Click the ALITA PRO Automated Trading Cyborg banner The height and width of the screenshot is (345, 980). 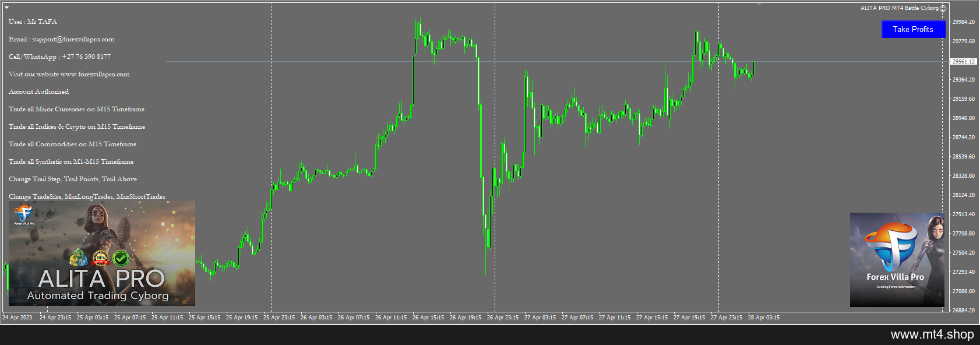tap(102, 254)
